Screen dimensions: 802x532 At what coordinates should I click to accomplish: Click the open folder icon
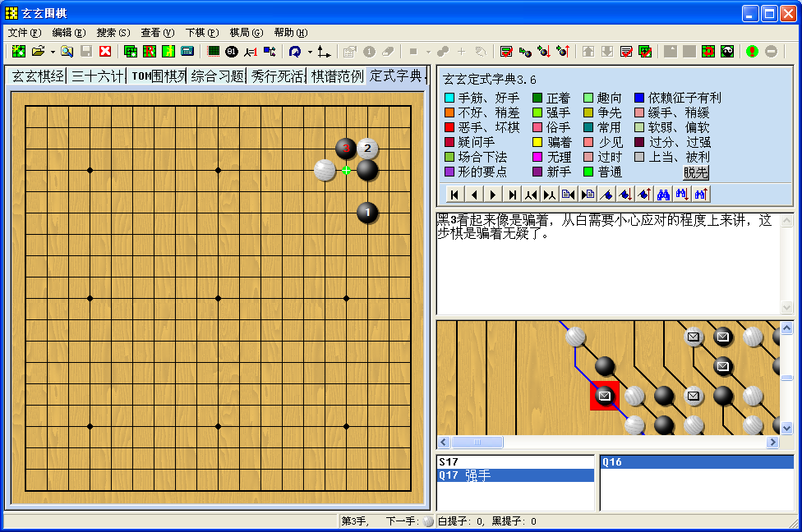click(38, 51)
